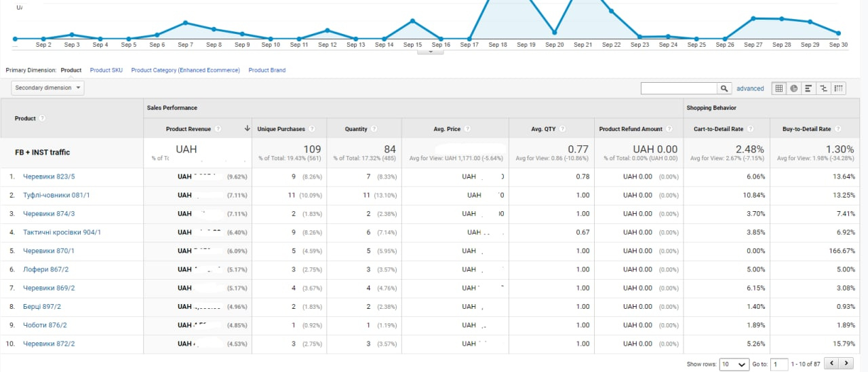Open product Тактичні кросівки 904/1
Viewport: 868px width, 372px height.
point(62,232)
